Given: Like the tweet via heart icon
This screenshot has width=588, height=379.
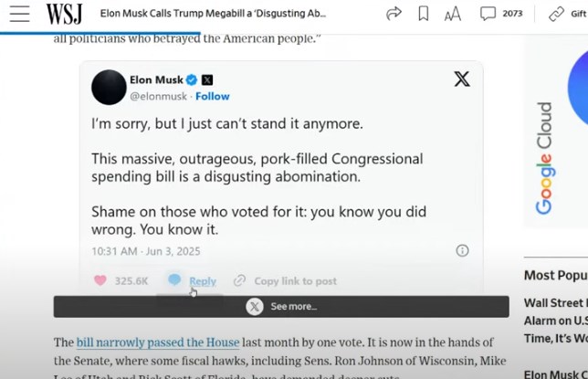Looking at the screenshot, I should coord(100,280).
